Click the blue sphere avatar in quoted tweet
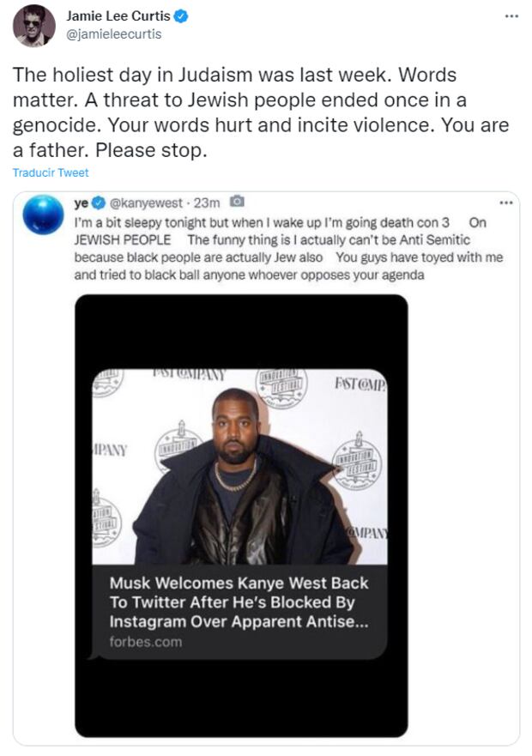Viewport: 532px width, 756px height. (43, 215)
